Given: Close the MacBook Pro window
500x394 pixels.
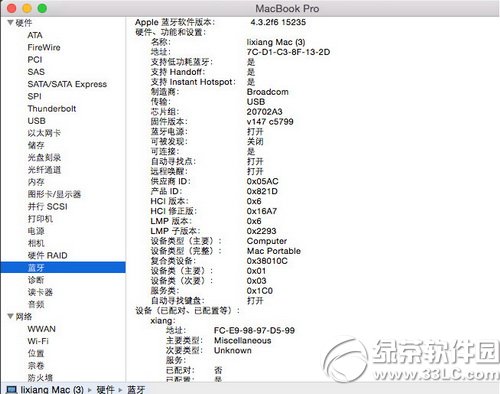Looking at the screenshot, I should (x=12, y=8).
